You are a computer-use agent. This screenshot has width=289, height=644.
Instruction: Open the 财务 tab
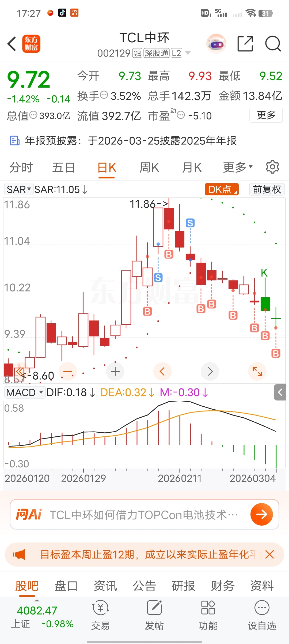pos(223,586)
